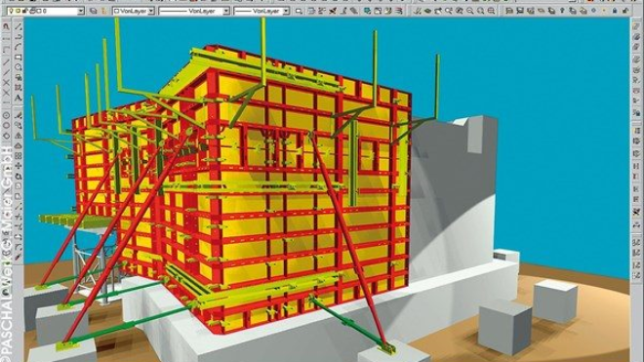Click the layer 0 color square
Image resolution: width=644 pixels, height=362 pixels.
click(39, 11)
